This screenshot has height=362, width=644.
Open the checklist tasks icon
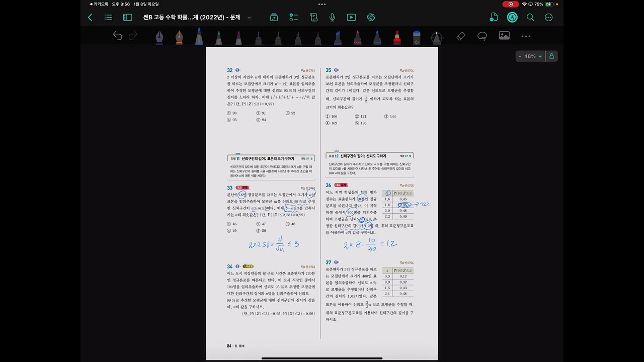294,17
